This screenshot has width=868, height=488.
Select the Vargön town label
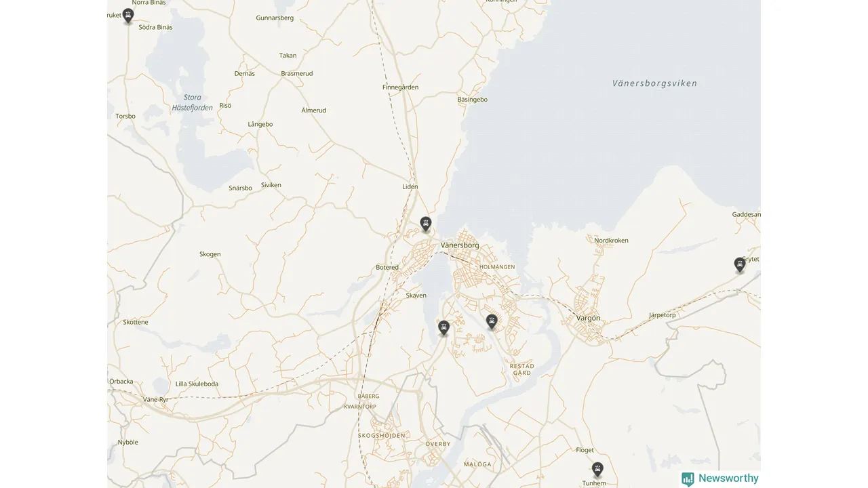(x=588, y=318)
